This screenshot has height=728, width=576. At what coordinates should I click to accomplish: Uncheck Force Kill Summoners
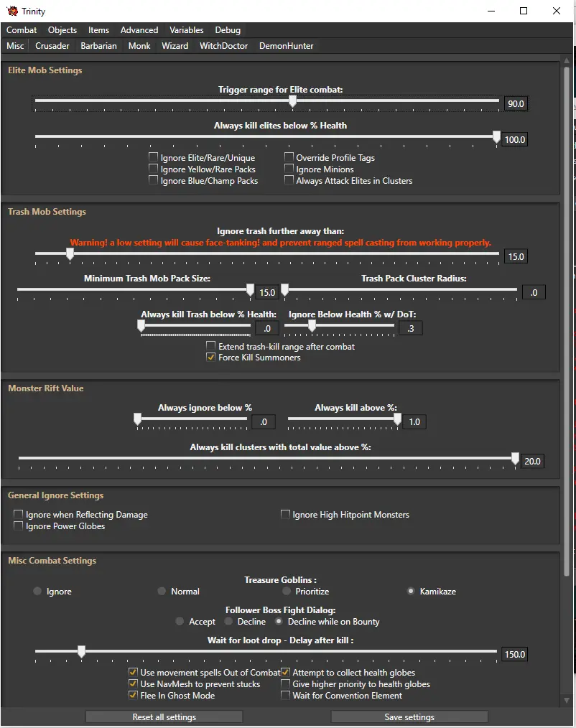click(211, 357)
